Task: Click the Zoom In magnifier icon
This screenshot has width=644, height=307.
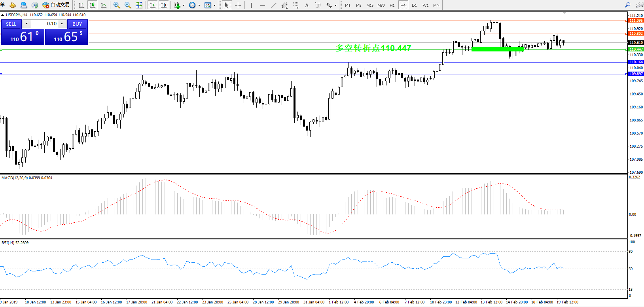Action: (117, 5)
